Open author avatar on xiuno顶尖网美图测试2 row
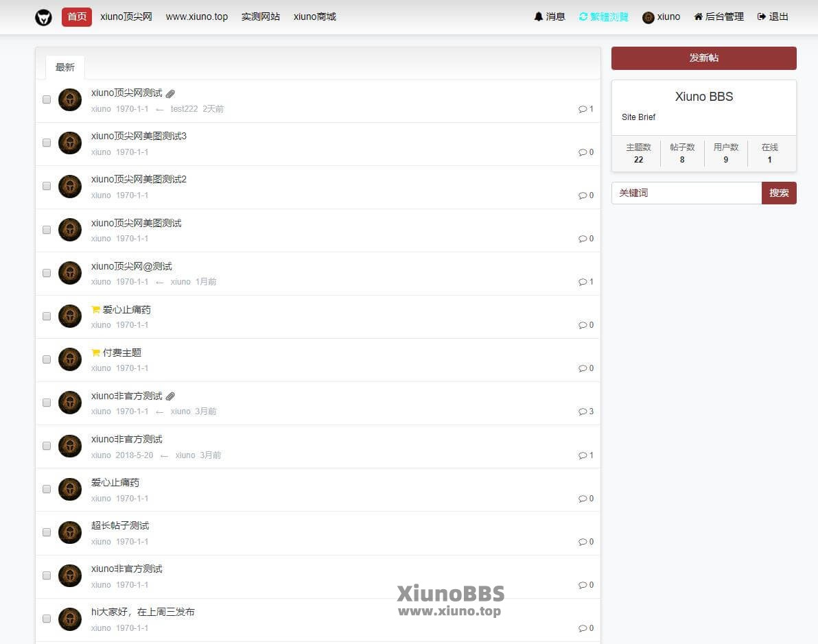 (70, 186)
